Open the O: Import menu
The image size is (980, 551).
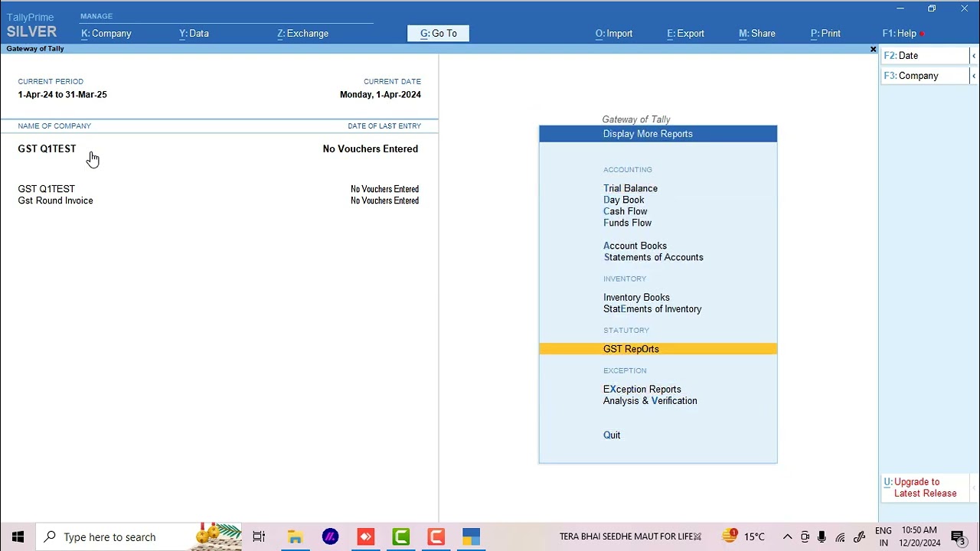coord(614,34)
